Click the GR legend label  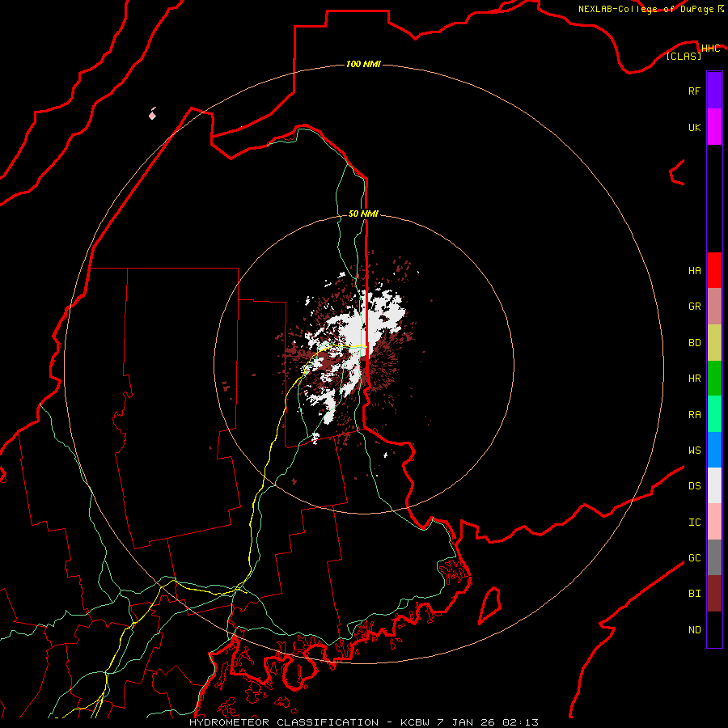(x=694, y=307)
